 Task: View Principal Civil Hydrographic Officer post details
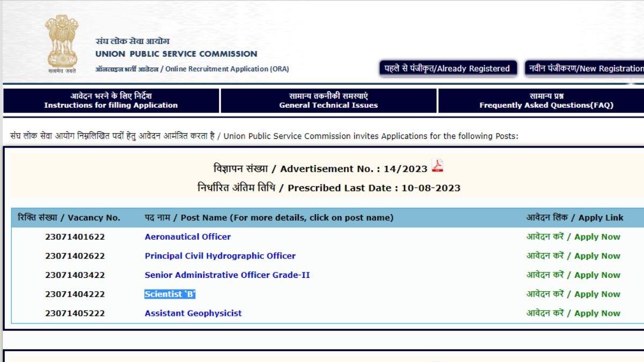(x=220, y=256)
